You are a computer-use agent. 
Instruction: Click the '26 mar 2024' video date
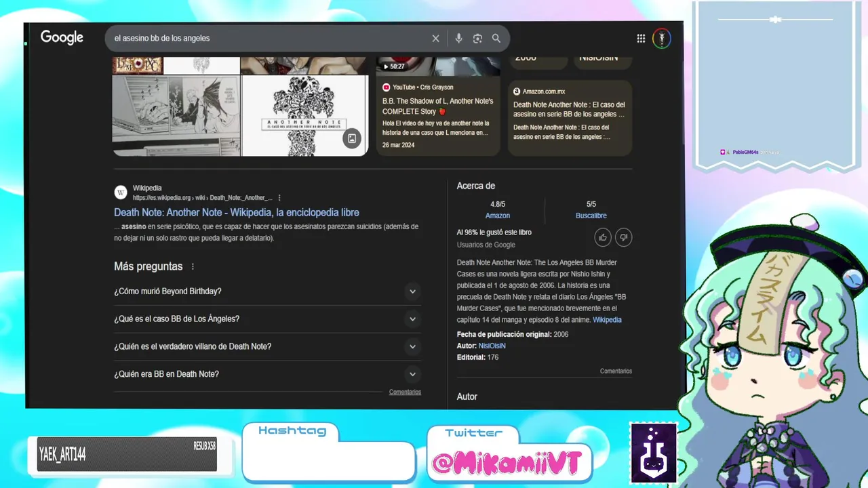tap(398, 146)
